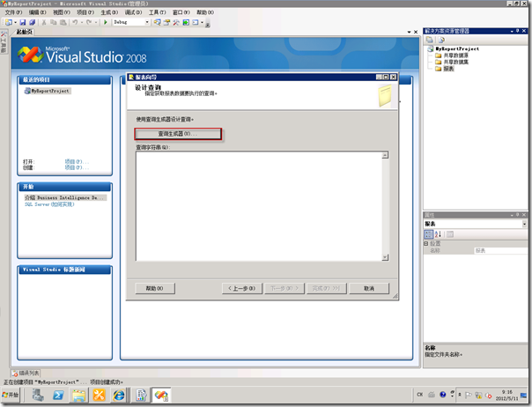Open the 生成 (Build) menu
The width and height of the screenshot is (532, 407).
(109, 12)
